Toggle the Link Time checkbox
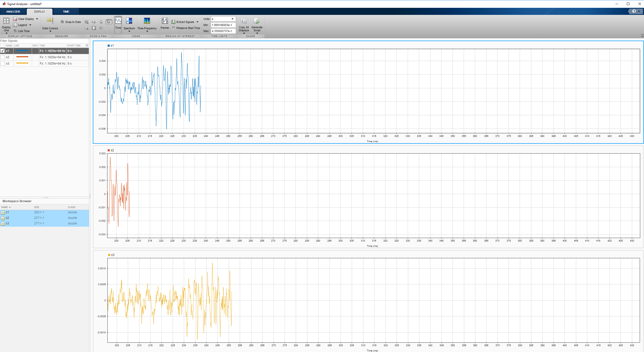 15,31
